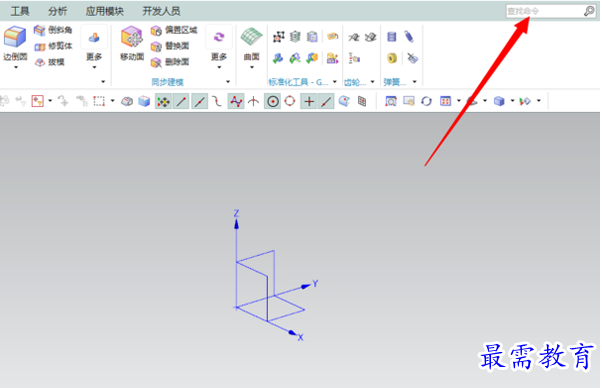602x388 pixels.
Task: Choose the 删除面 delete face command
Action: click(x=170, y=62)
